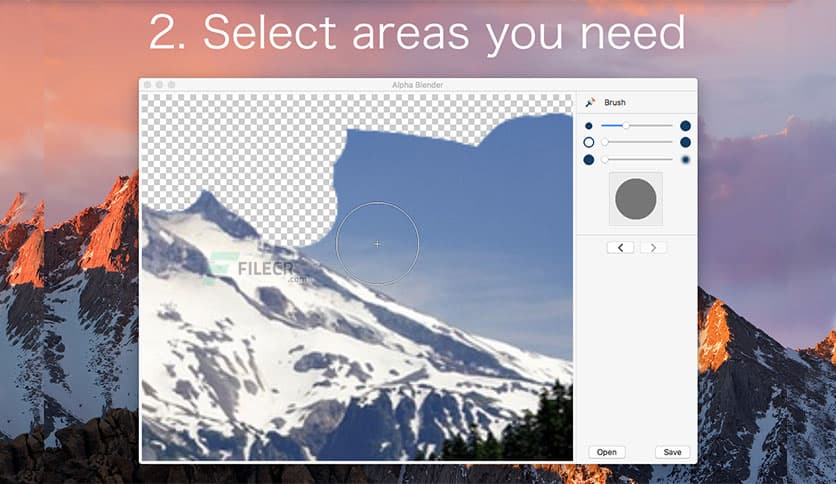836x484 pixels.
Task: Click the small brush size dot icon
Action: (x=589, y=126)
